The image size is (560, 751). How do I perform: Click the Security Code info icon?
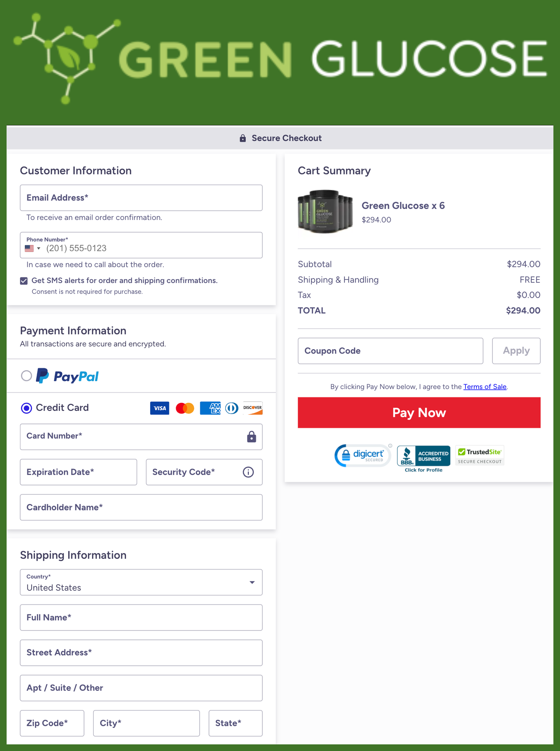248,472
